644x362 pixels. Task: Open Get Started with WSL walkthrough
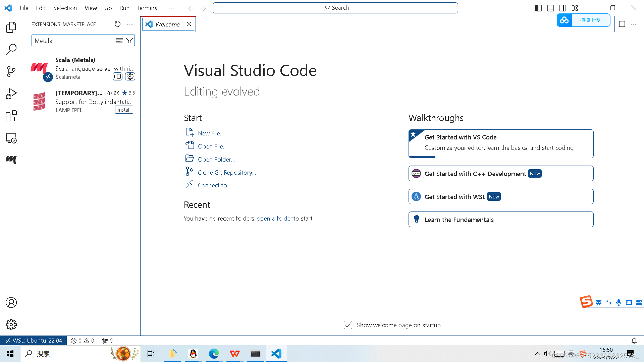[x=501, y=196]
